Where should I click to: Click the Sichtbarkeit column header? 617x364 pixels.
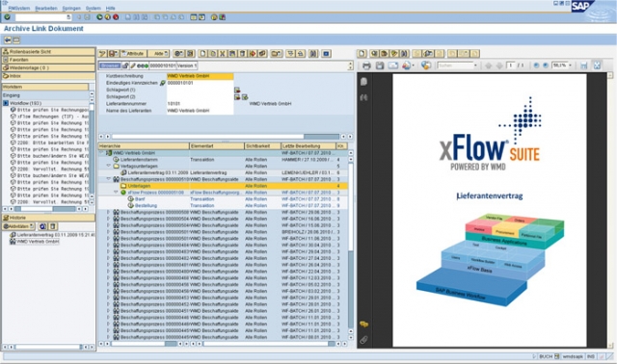point(262,145)
